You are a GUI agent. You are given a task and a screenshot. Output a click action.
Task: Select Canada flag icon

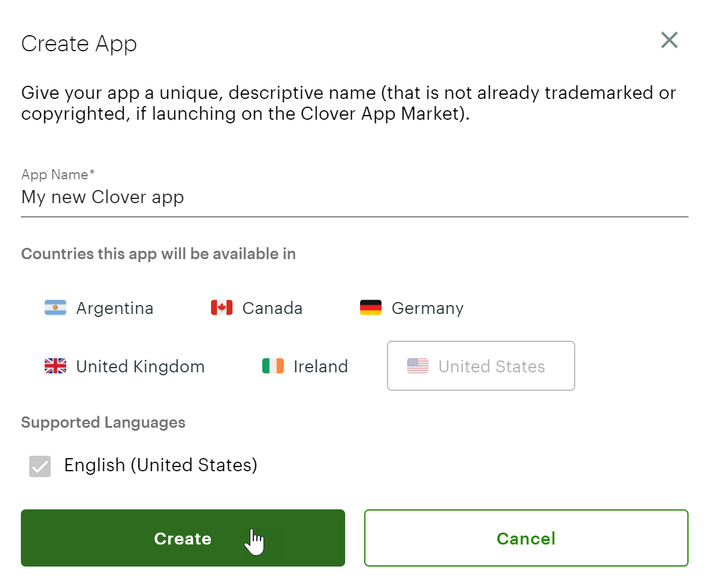tap(222, 307)
